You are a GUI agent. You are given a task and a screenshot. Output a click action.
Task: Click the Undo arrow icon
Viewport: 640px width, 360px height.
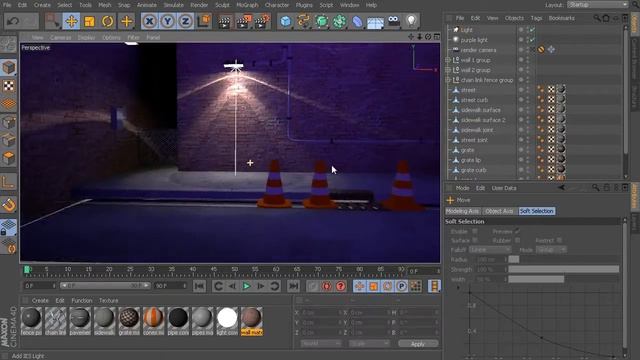pos(13,21)
